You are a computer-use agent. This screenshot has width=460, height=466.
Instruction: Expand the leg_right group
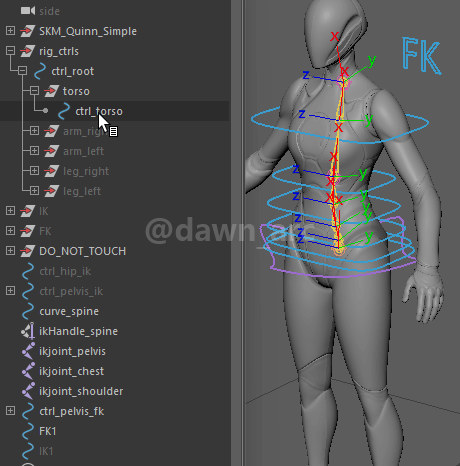[34, 171]
